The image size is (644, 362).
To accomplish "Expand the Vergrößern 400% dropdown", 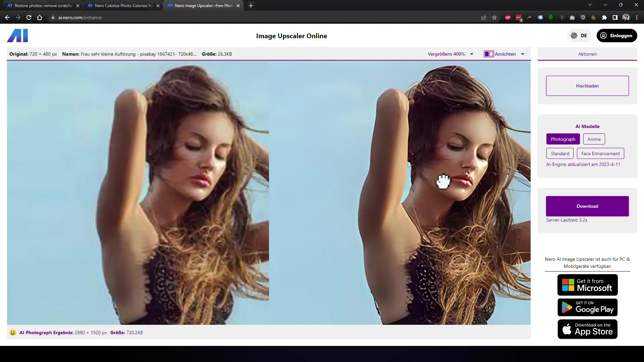I will coord(472,54).
